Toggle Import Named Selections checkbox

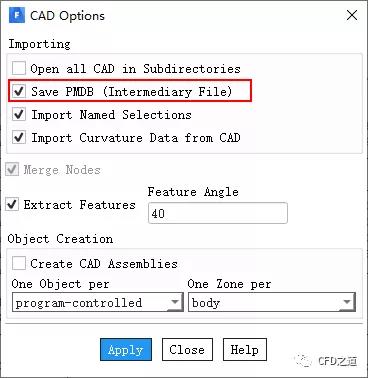click(x=19, y=114)
